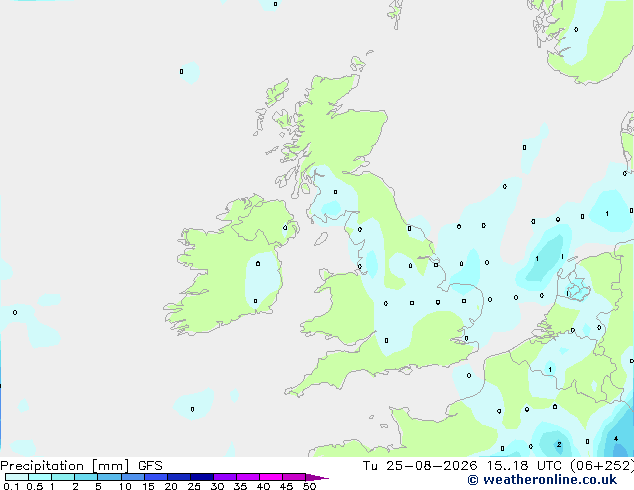Click the "0.1" legend scale label

click(x=11, y=486)
